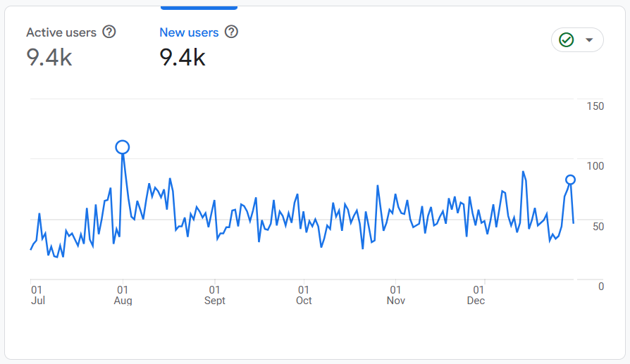
Task: Click the 01 Jul axis label
Action: pyautogui.click(x=37, y=295)
